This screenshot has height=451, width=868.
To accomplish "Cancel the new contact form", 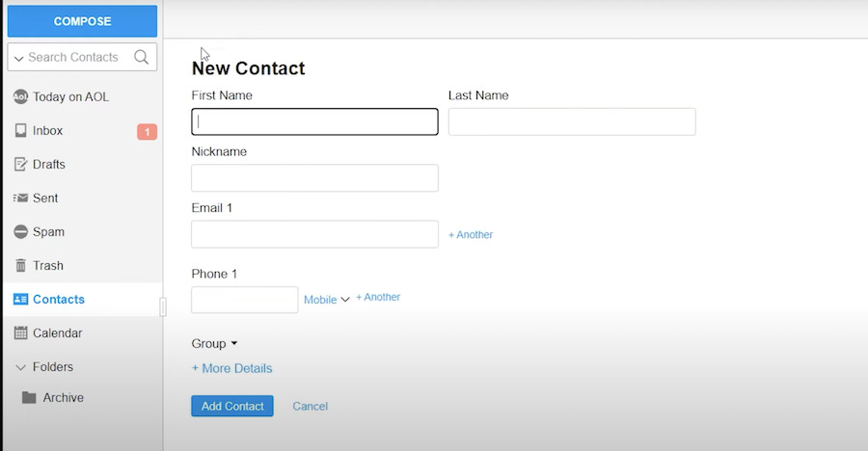I will pos(310,406).
